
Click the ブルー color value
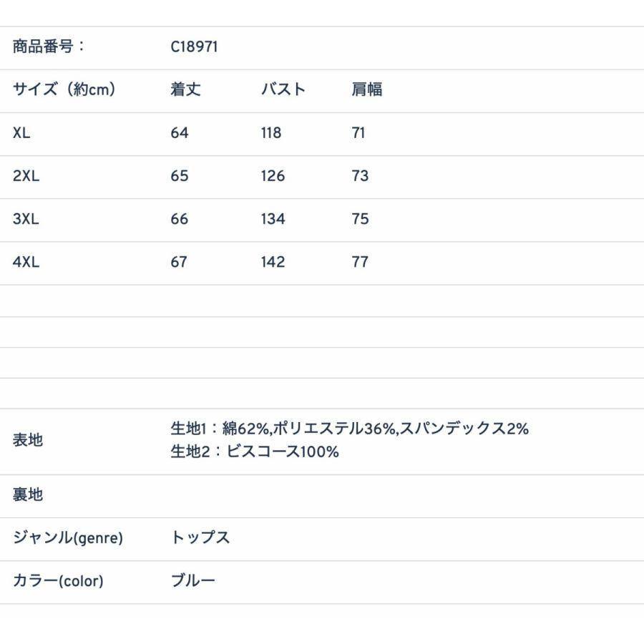192,581
